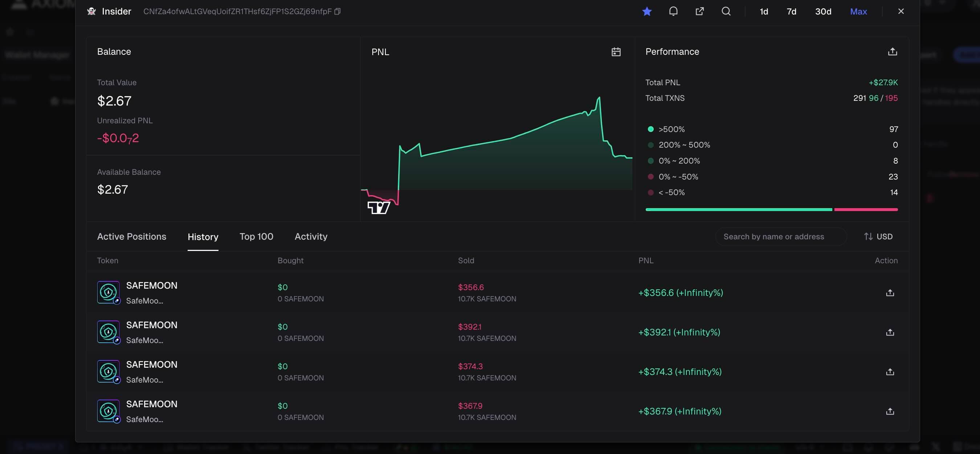The width and height of the screenshot is (980, 454).
Task: Click sold amount $392.1
Action: [469, 327]
